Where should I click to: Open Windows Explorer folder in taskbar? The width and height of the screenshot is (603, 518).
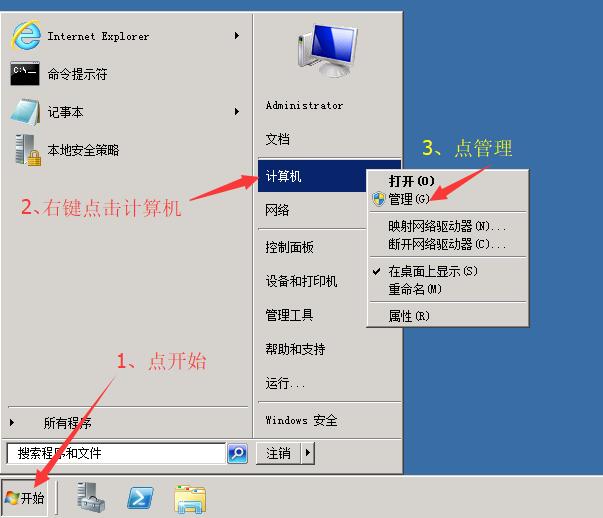(x=189, y=497)
